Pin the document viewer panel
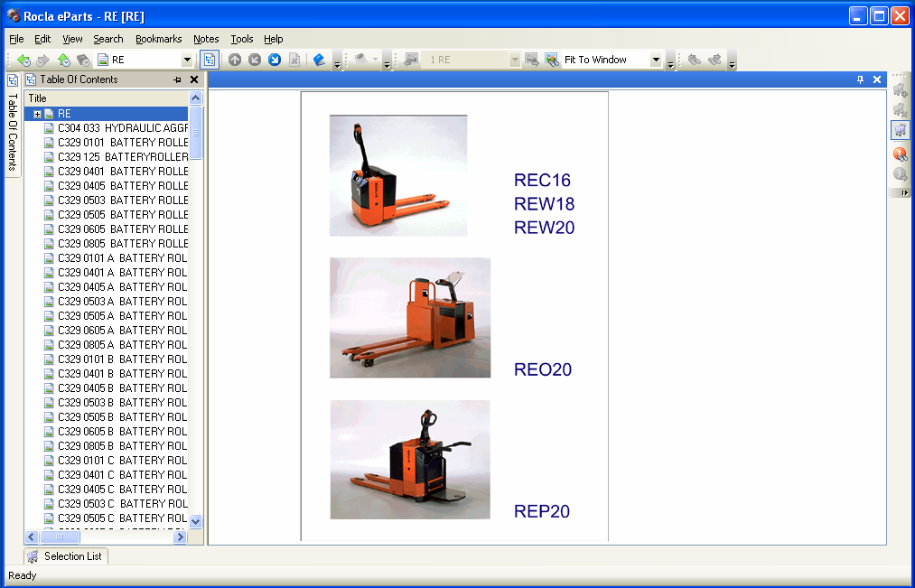Image resolution: width=915 pixels, height=588 pixels. (x=860, y=79)
